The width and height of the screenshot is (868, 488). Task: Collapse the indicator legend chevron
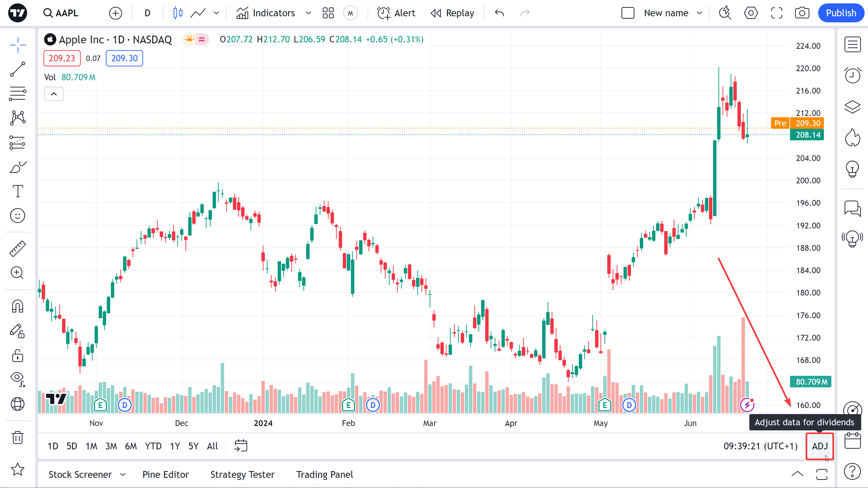point(54,94)
